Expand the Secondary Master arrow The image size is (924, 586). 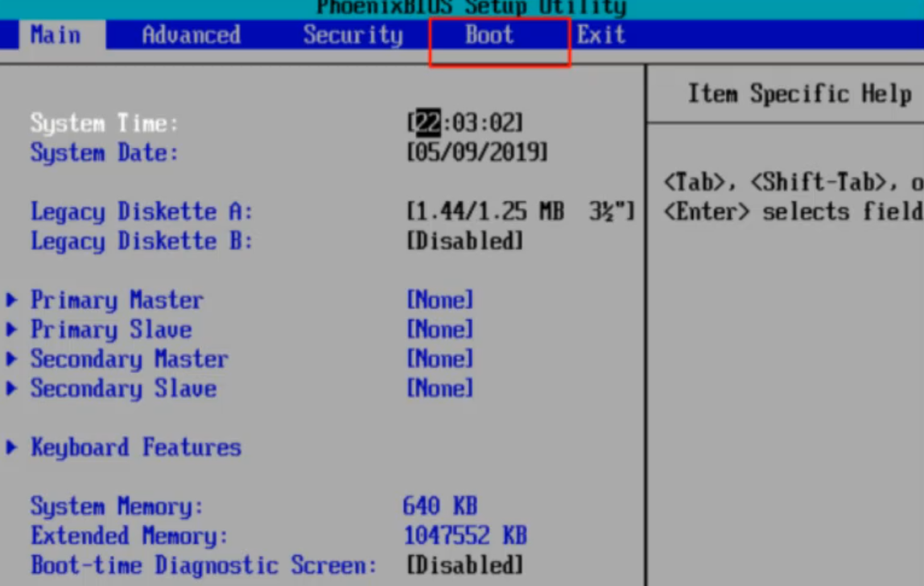click(x=11, y=359)
